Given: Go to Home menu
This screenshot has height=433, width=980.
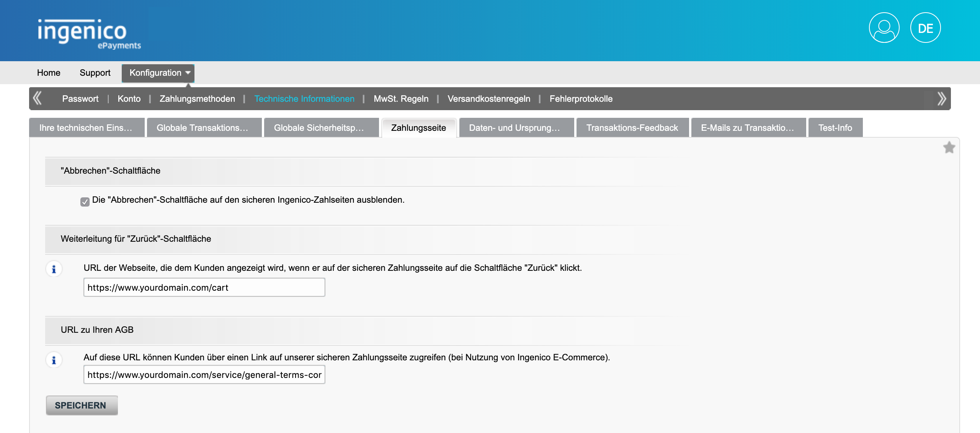Looking at the screenshot, I should coord(49,73).
